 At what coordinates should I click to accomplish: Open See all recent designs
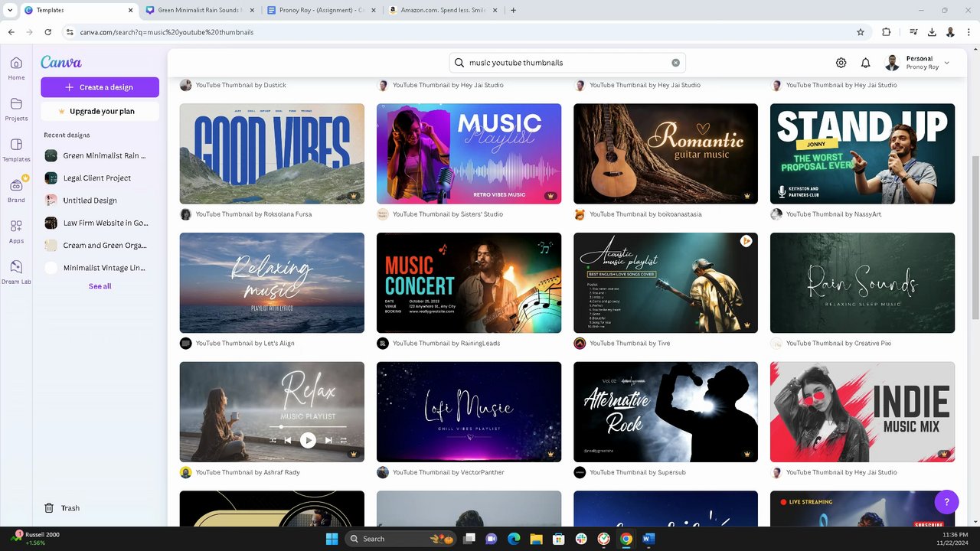click(x=100, y=286)
